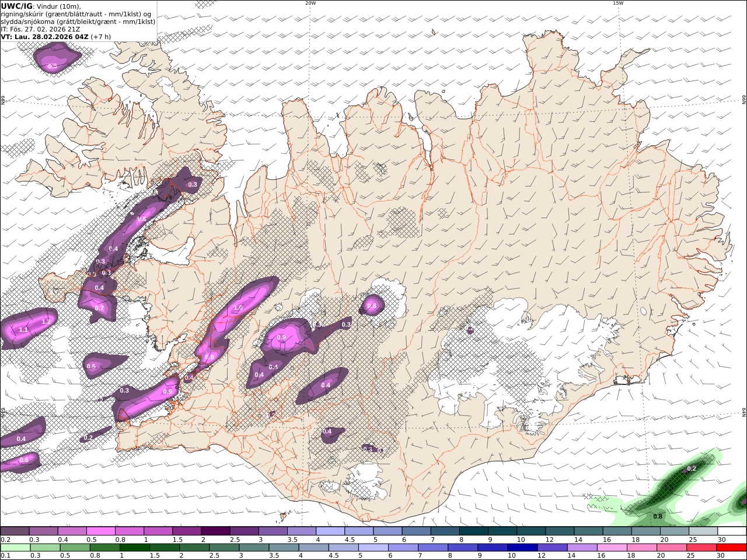Click the palest green rain swatch above 0.1
Viewport: 747px width, 560px height.
coord(15,548)
